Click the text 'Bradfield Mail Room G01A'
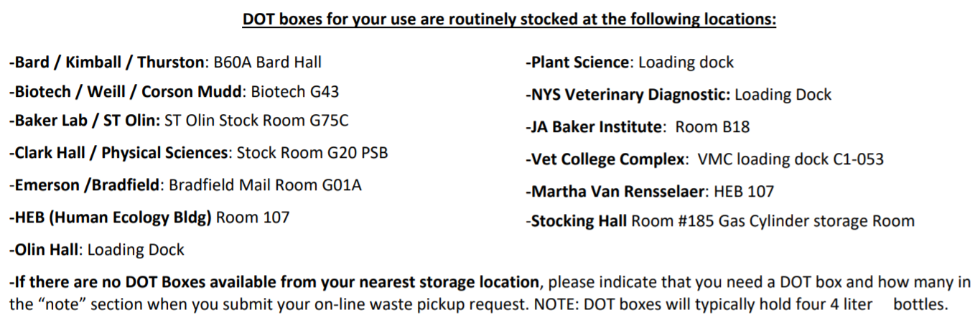The height and width of the screenshot is (323, 980). pos(266,185)
